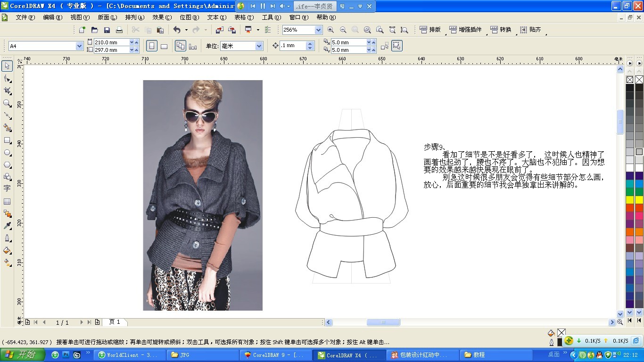This screenshot has width=644, height=362.
Task: Select the Fill bucket tool
Action: coord(7,250)
